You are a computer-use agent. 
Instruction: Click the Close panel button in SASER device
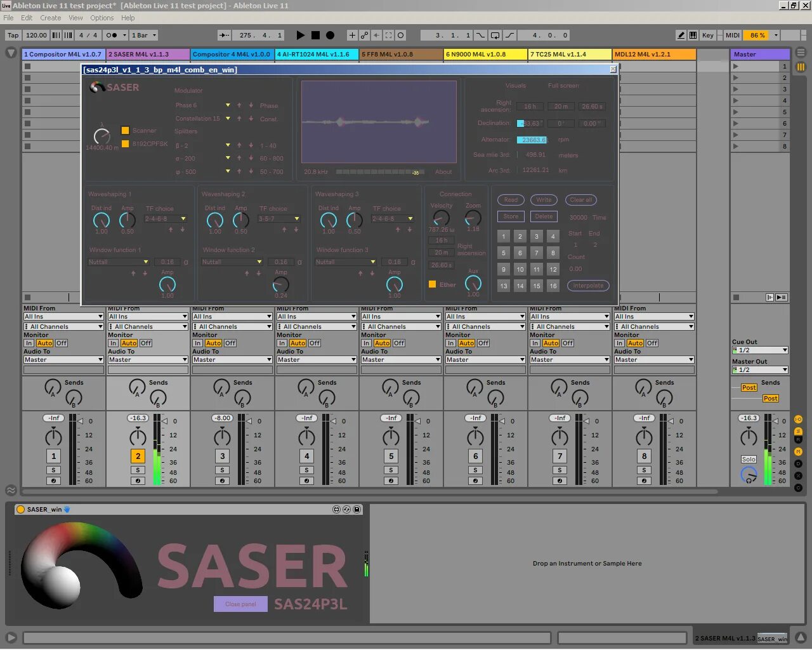240,604
